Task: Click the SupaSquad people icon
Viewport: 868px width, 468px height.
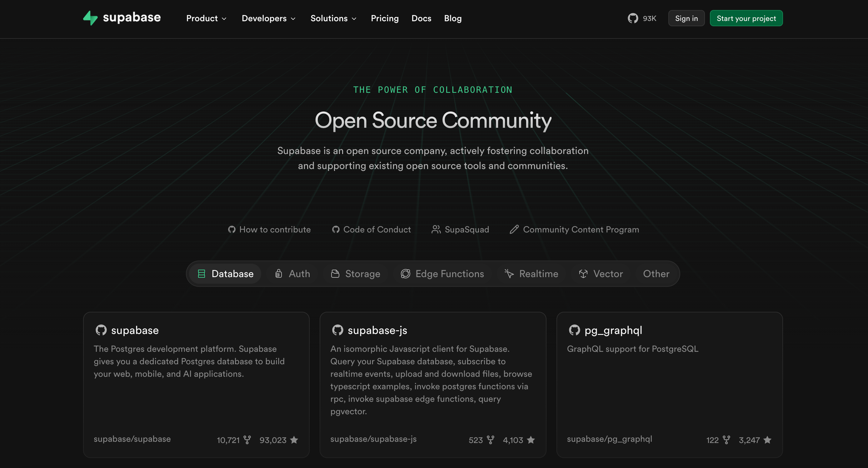Action: coord(436,229)
